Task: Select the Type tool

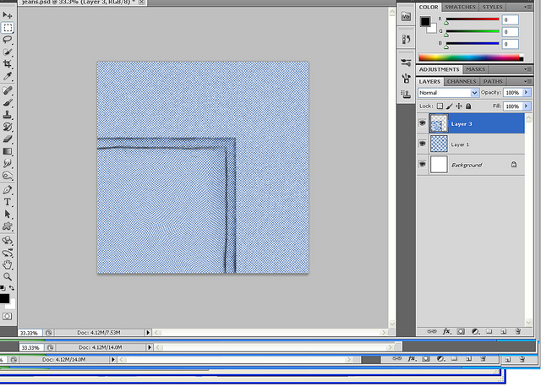Action: [8, 202]
